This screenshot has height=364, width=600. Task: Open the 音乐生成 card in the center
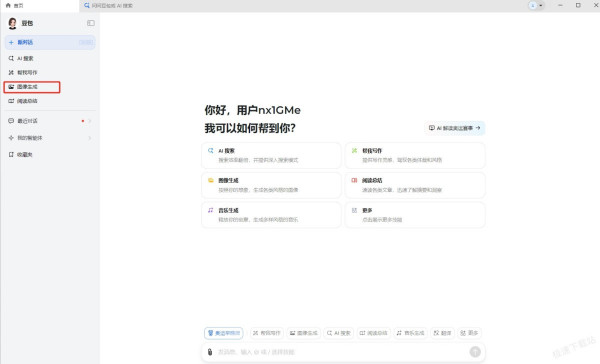[x=271, y=215]
